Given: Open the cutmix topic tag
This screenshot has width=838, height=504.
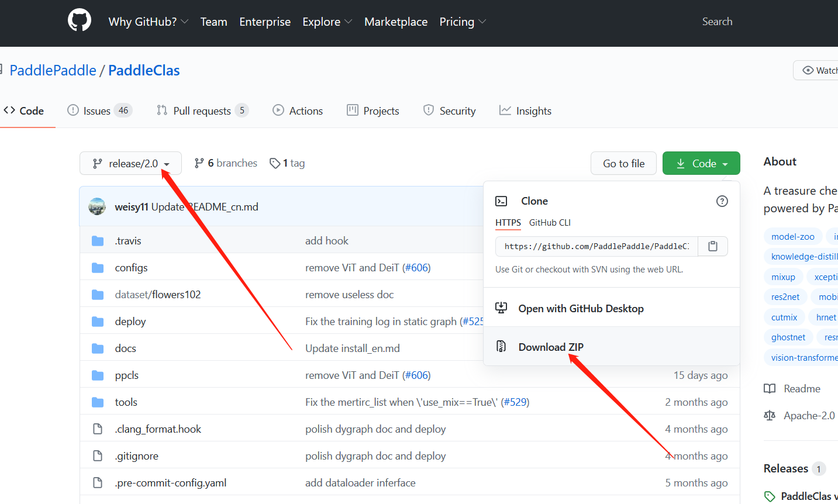Looking at the screenshot, I should coord(784,317).
